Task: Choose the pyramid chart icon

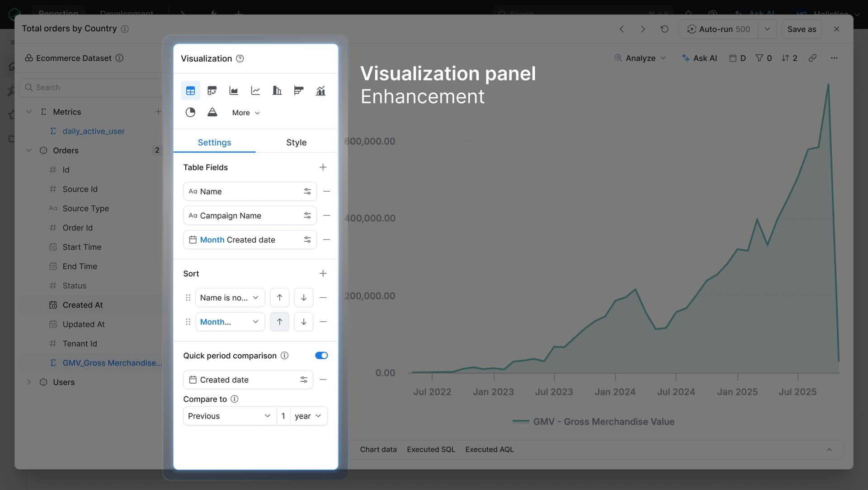Action: click(212, 112)
